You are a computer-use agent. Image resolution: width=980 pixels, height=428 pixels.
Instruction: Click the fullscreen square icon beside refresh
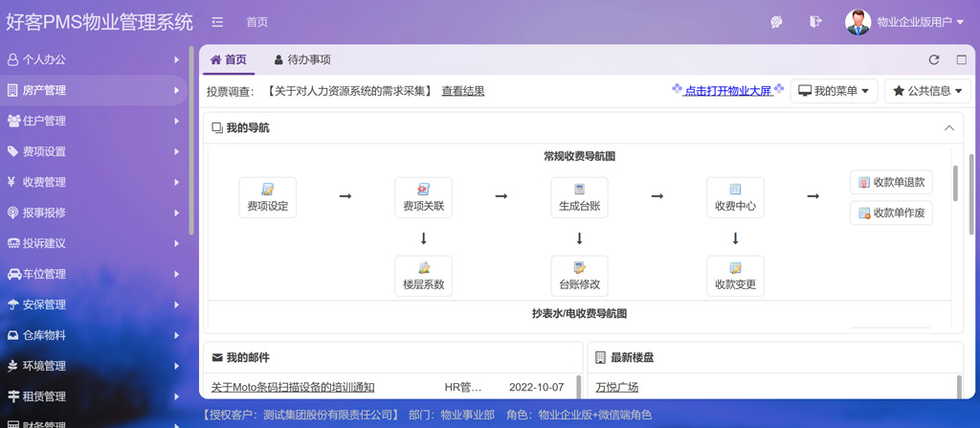point(962,59)
